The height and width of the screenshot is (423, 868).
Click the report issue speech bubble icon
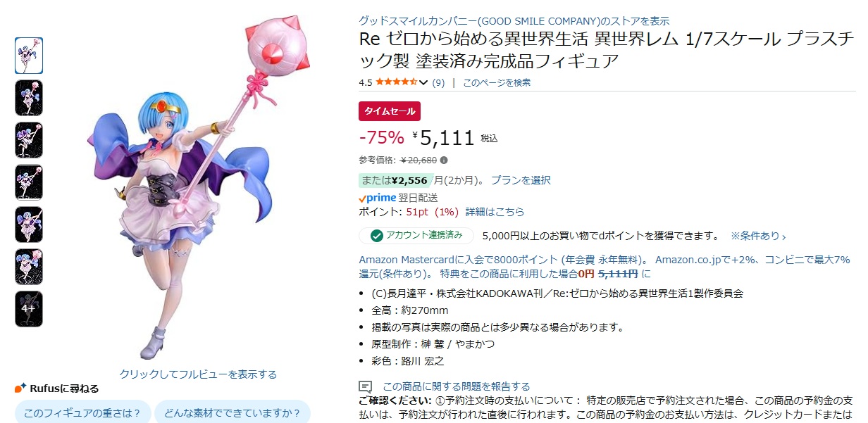(x=365, y=386)
